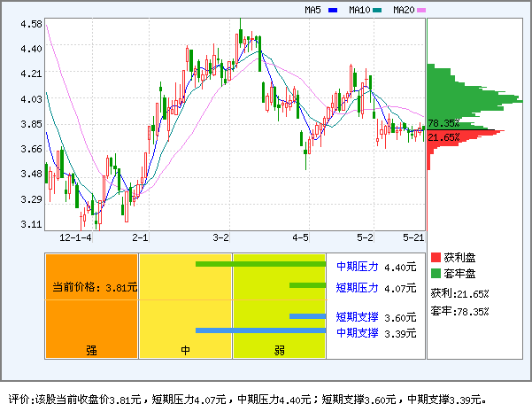Click the 5-21 date axis label
Image resolution: width=532 pixels, height=404 pixels.
pyautogui.click(x=413, y=237)
